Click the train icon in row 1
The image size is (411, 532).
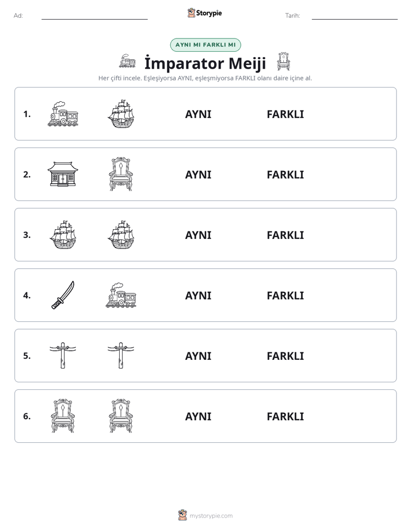coord(63,113)
